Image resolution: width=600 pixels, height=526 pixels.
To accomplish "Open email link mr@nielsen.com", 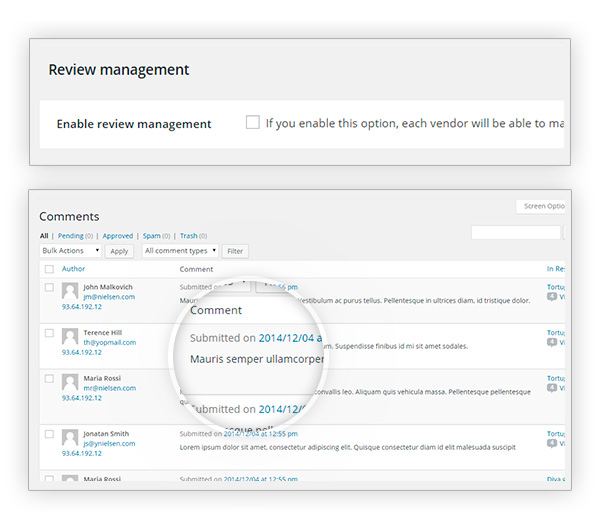I will [x=110, y=388].
